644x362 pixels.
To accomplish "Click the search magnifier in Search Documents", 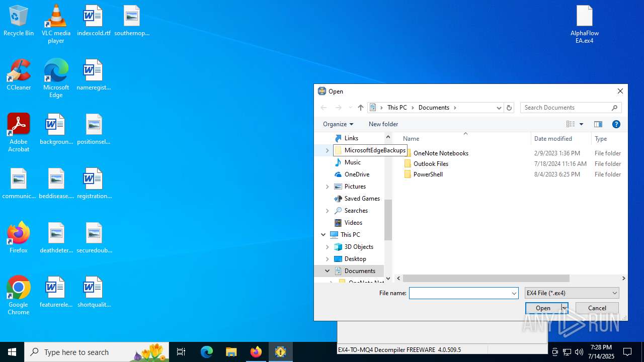I will [x=614, y=108].
